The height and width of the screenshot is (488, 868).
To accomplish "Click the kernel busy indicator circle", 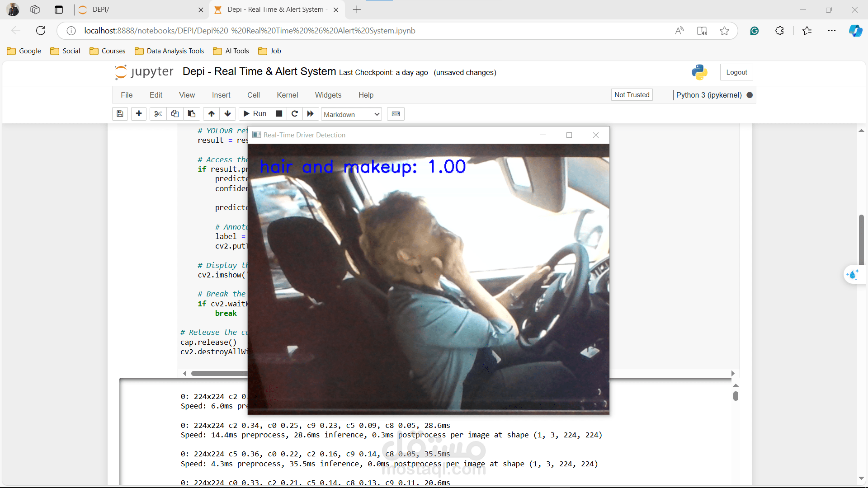I will click(750, 95).
